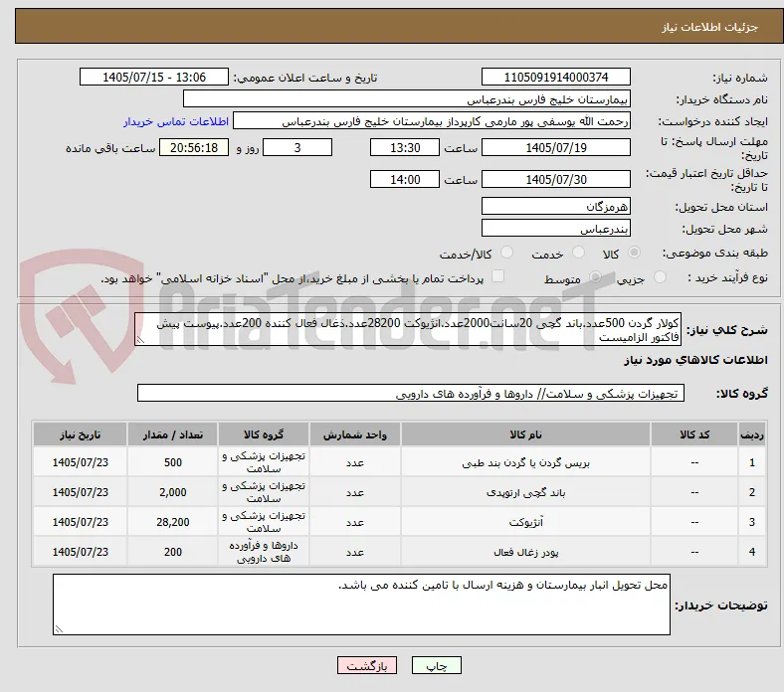Click quantity 28,200 in row 3
The height and width of the screenshot is (692, 784).
[x=172, y=522]
